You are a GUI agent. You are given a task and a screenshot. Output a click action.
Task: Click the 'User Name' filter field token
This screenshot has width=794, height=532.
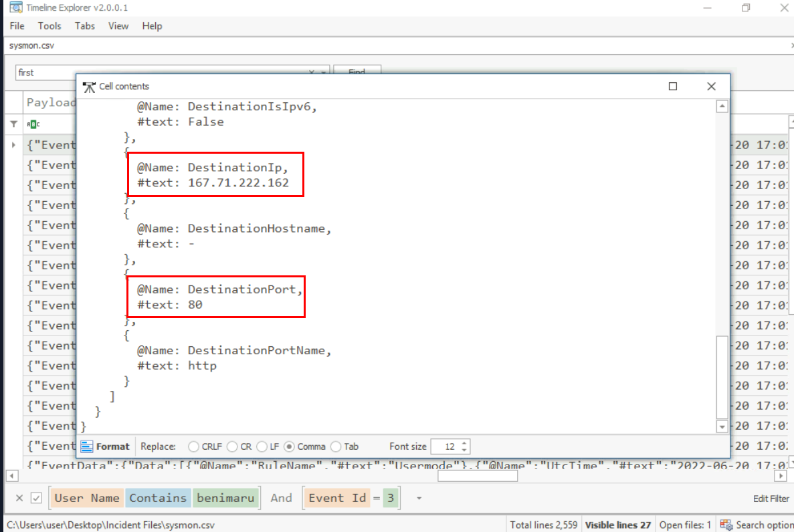tap(87, 498)
